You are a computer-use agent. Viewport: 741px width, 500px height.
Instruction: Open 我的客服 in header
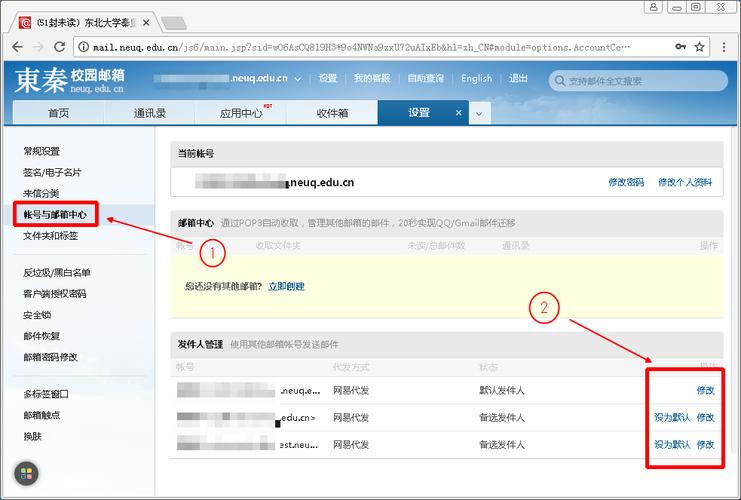(372, 78)
